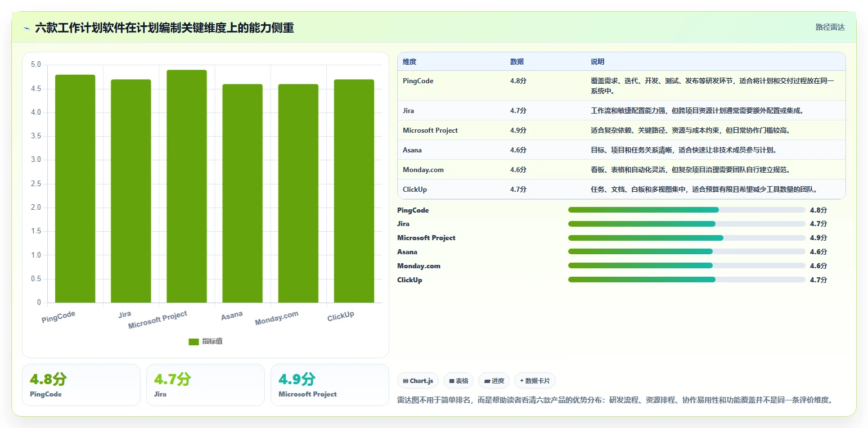Screen dimensions: 868x428
Task: Click the Asana progress bar
Action: pos(687,252)
